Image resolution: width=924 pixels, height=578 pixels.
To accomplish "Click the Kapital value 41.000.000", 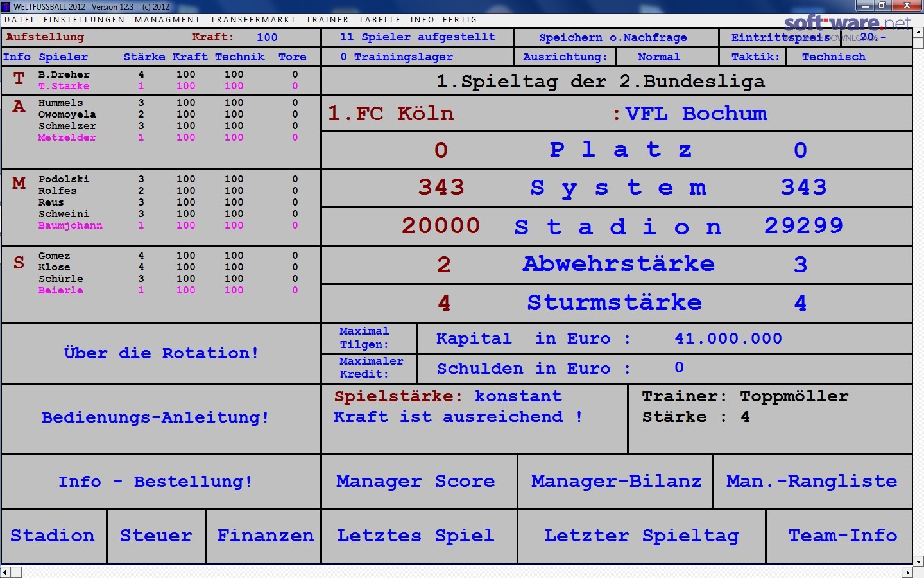I will [x=728, y=338].
